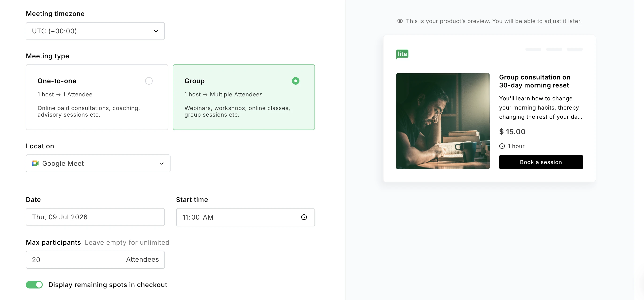Screen dimensions: 644x300
Task: Click the One-to-one card heading
Action: point(57,81)
